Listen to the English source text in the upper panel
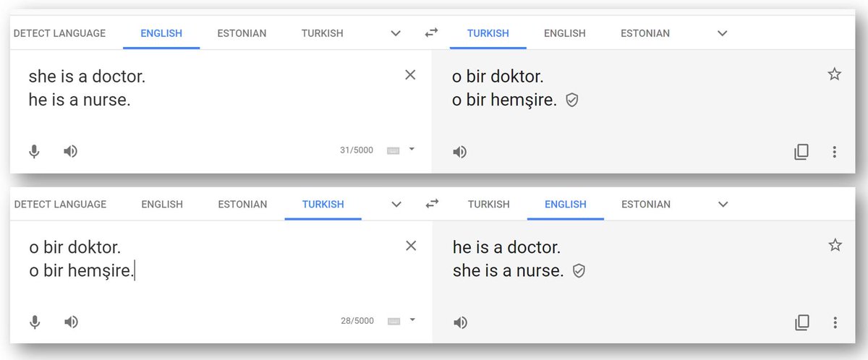Image resolution: width=868 pixels, height=360 pixels. (70, 151)
